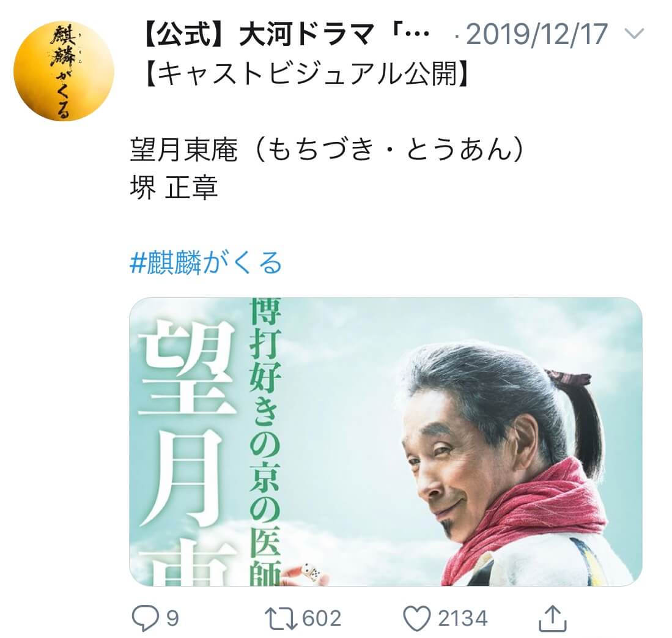This screenshot has width=672, height=638.
Task: Click the reply count 9
Action: pyautogui.click(x=172, y=618)
